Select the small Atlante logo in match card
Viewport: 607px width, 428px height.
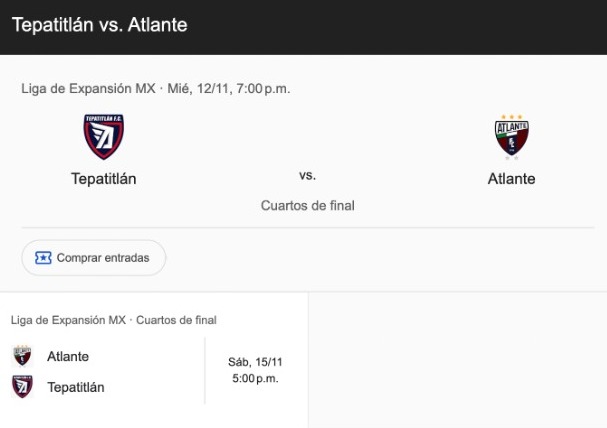point(22,356)
